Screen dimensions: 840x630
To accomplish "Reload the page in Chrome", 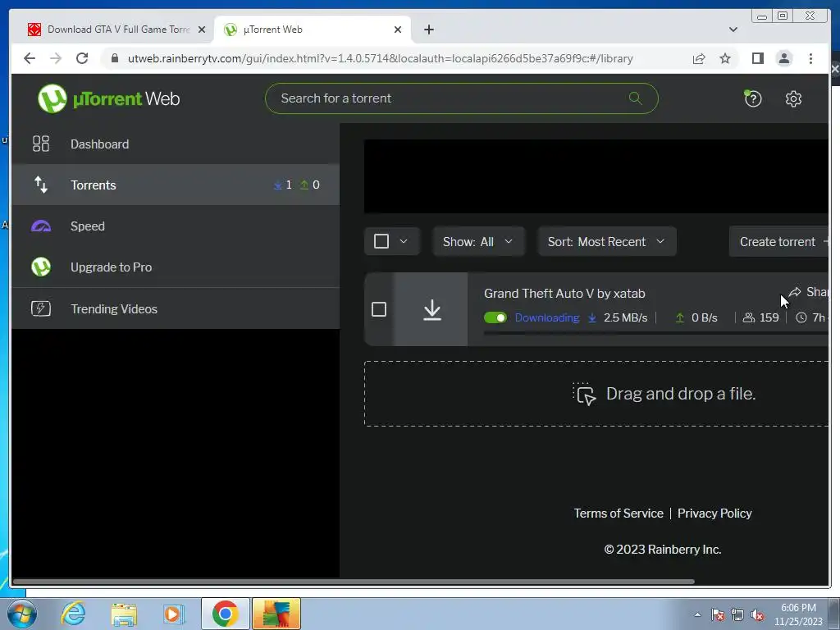I will pyautogui.click(x=82, y=58).
